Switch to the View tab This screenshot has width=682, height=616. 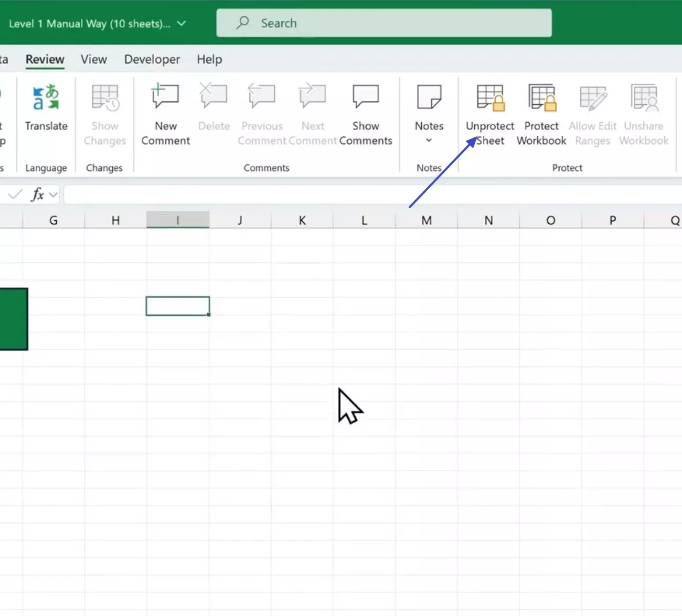[93, 59]
